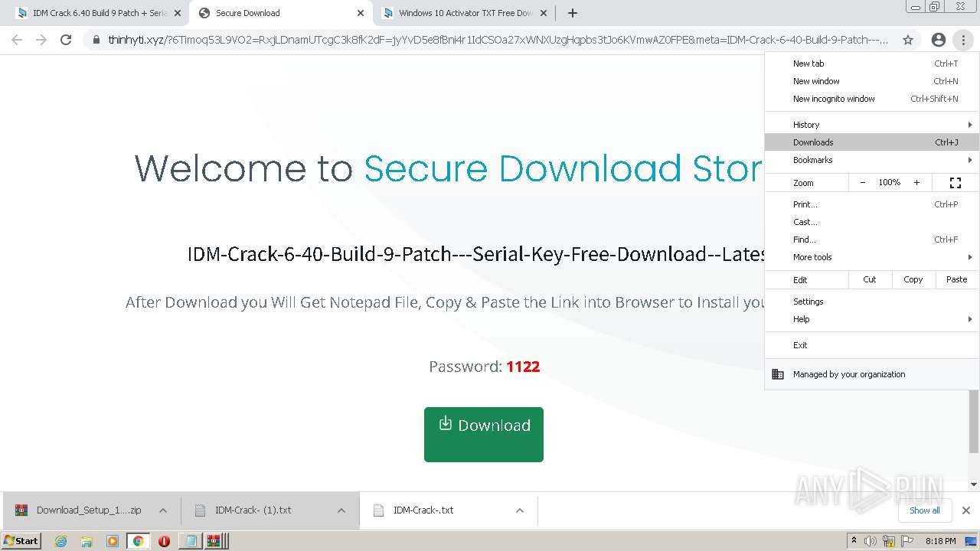Click the taskbar clock 8:18 PM

[940, 541]
